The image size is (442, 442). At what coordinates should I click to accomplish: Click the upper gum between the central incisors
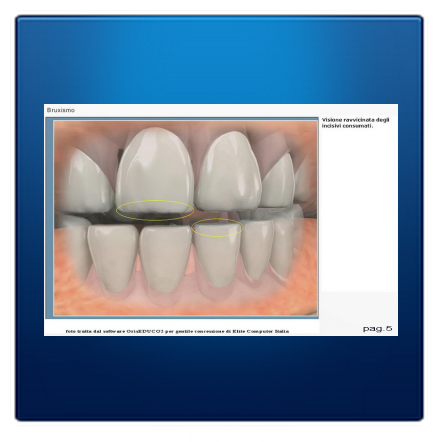pos(196,138)
